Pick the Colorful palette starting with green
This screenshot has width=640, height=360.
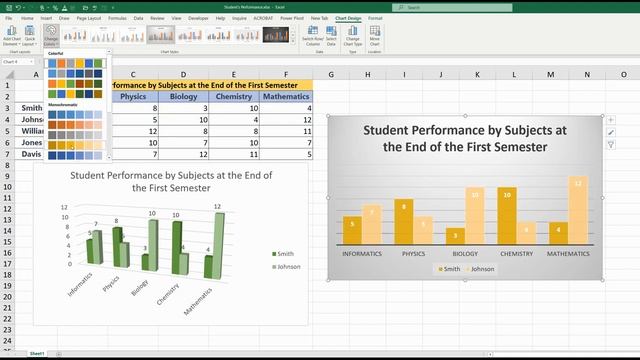pyautogui.click(x=75, y=94)
